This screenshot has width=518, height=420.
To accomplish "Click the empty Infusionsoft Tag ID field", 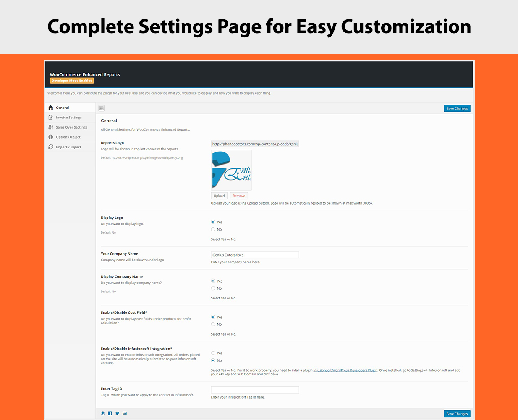I will pyautogui.click(x=255, y=390).
